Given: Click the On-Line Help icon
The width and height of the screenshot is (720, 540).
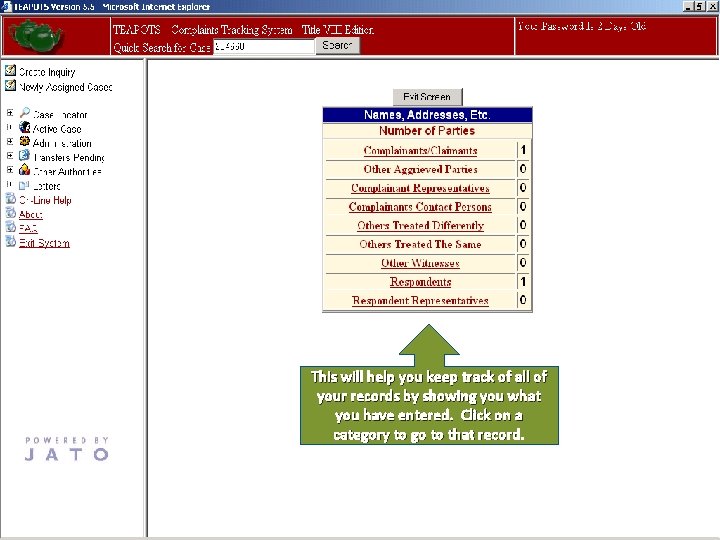Looking at the screenshot, I should [11, 199].
